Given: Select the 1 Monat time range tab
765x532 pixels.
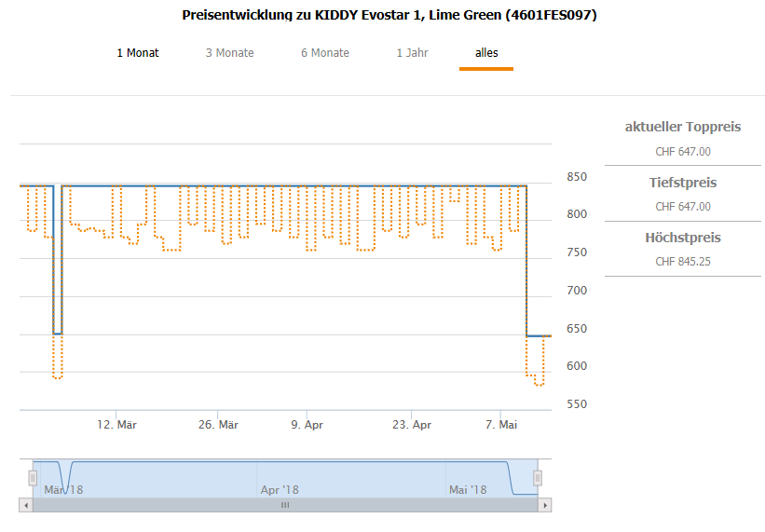Looking at the screenshot, I should click(138, 53).
